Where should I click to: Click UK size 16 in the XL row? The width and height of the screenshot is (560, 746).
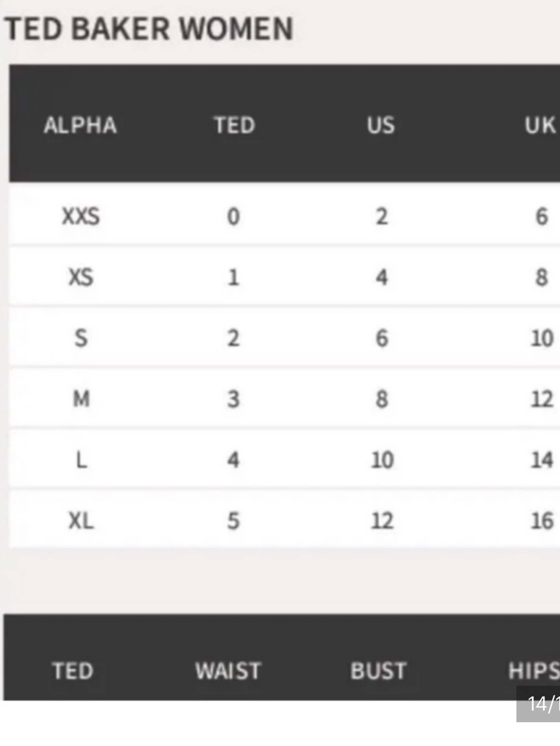coord(542,521)
